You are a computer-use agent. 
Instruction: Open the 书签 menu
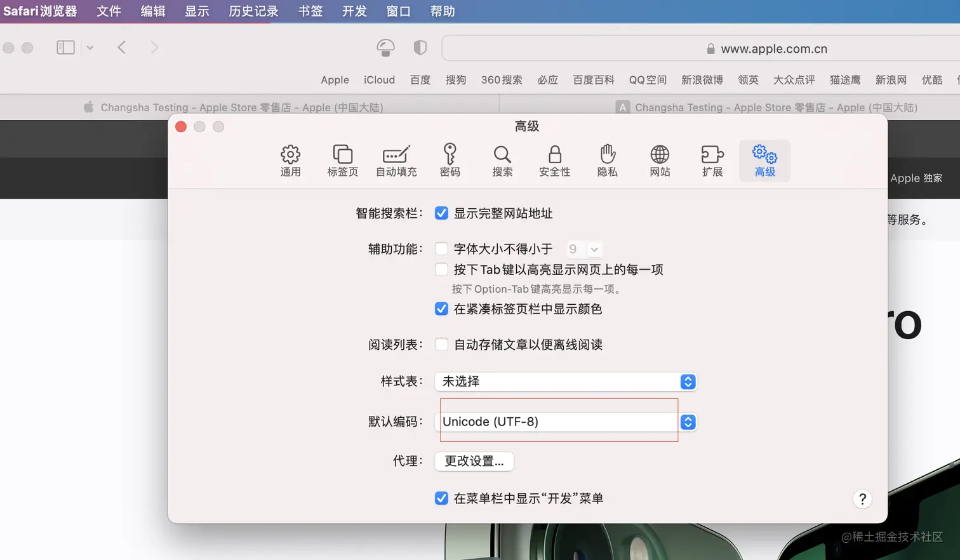pos(310,11)
